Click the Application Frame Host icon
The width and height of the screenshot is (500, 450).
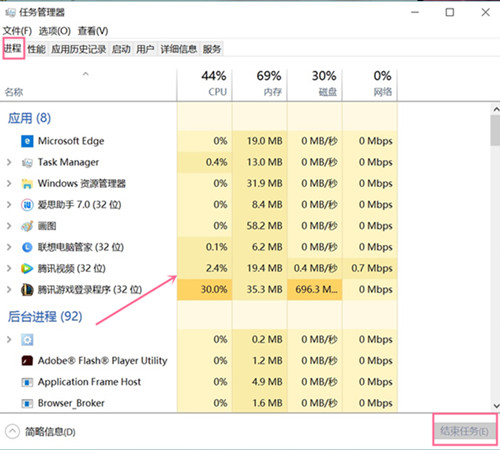click(27, 382)
